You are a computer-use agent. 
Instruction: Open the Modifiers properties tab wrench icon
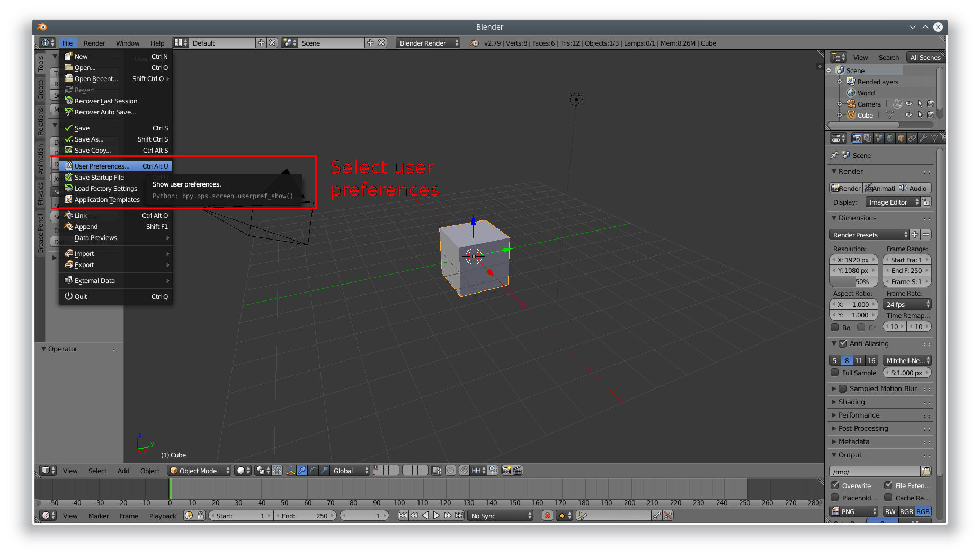(923, 138)
